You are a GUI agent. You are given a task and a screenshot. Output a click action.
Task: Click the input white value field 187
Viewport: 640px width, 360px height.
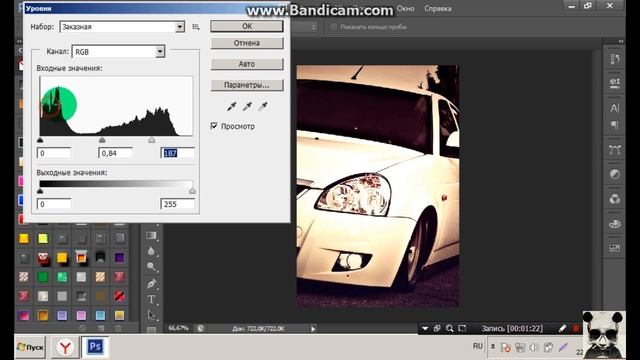pos(178,153)
